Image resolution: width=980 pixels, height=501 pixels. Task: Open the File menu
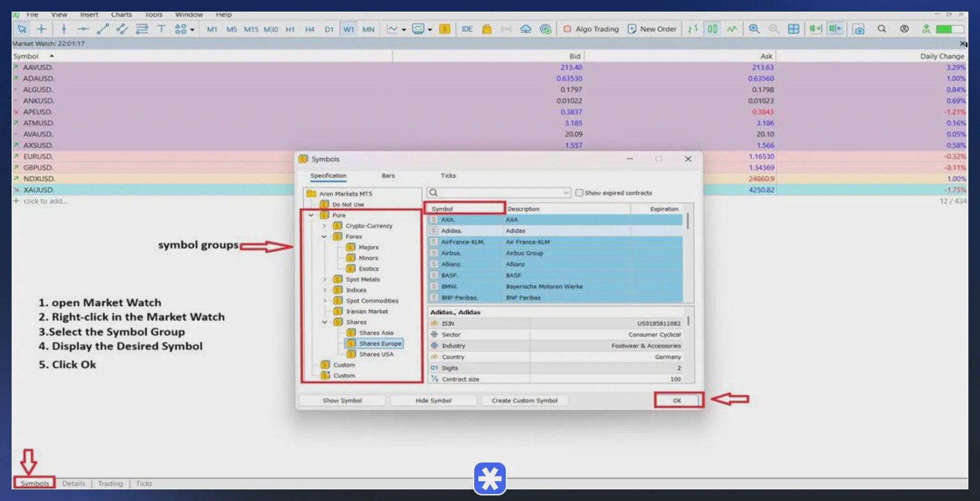point(33,15)
